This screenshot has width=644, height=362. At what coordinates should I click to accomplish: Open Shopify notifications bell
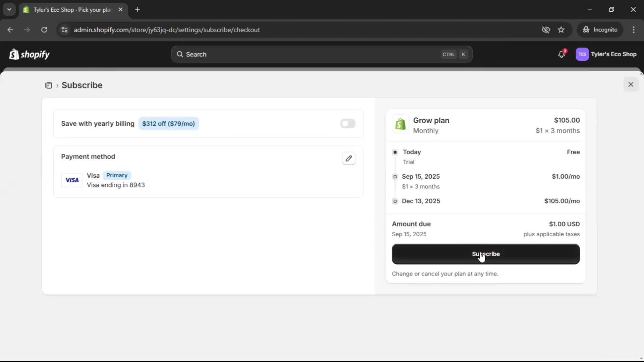point(562,54)
